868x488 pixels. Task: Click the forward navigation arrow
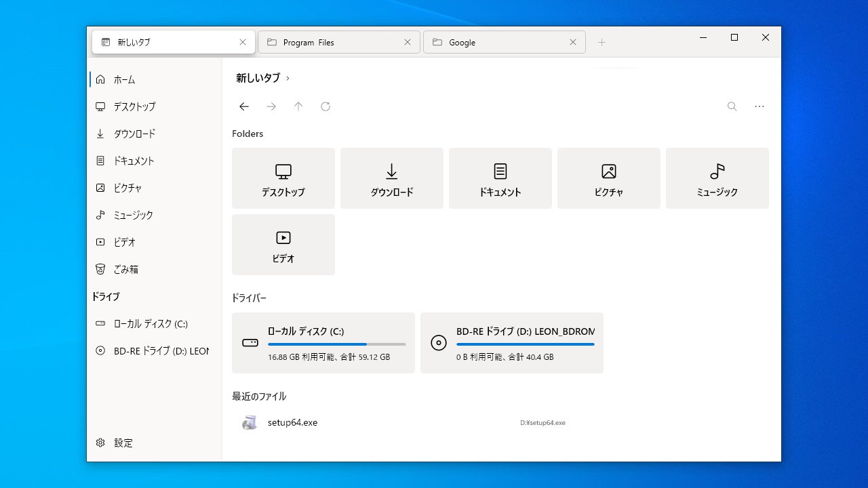(x=271, y=106)
